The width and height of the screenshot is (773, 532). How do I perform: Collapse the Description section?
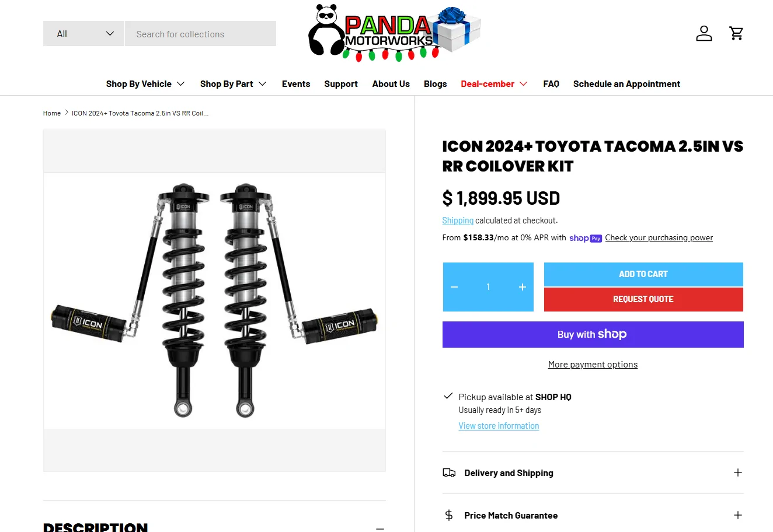tap(380, 528)
